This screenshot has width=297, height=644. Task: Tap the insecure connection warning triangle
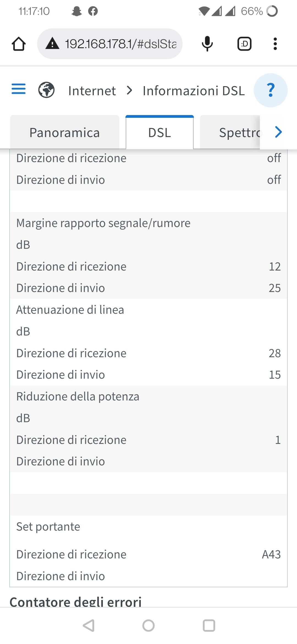(x=53, y=44)
